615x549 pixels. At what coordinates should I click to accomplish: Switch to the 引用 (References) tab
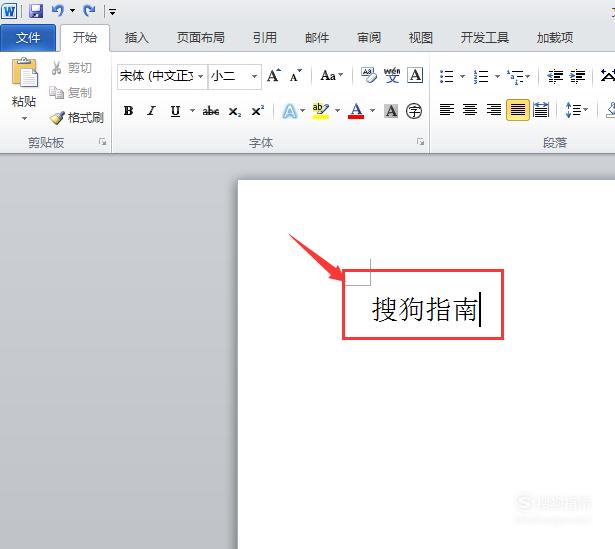point(265,38)
